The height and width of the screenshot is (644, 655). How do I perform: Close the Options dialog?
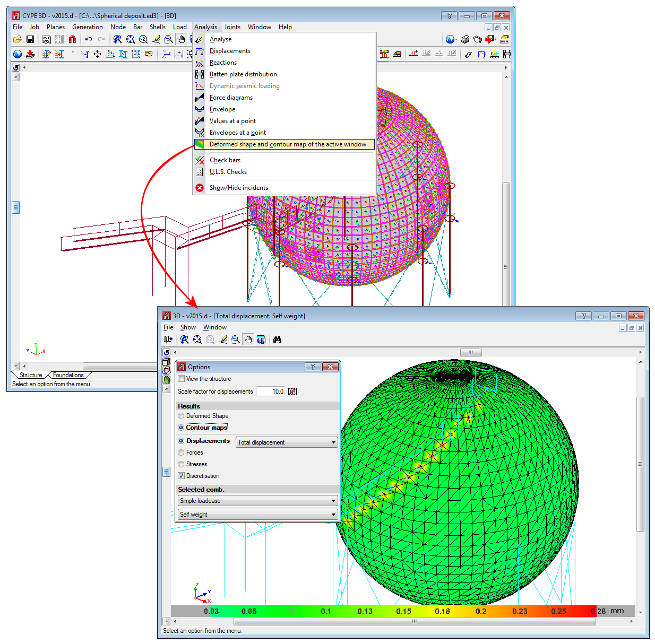click(x=330, y=367)
